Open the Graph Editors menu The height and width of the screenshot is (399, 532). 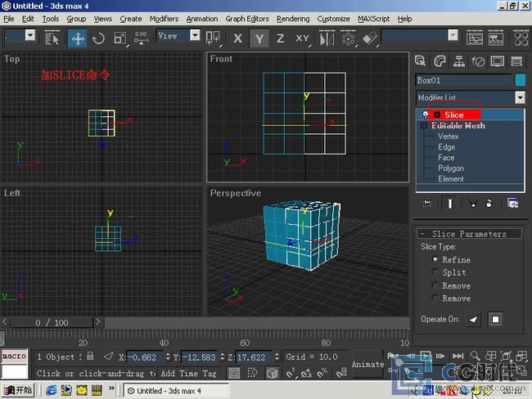[x=247, y=19]
